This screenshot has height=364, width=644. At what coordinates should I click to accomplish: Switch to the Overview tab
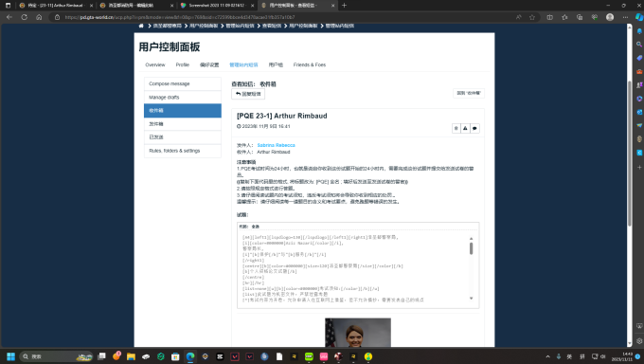click(154, 65)
